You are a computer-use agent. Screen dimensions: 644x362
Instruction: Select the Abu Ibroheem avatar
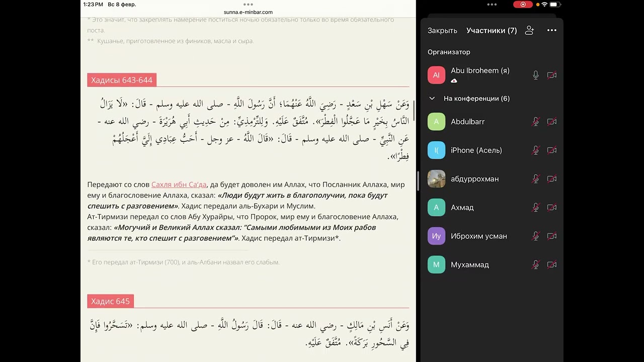click(436, 75)
